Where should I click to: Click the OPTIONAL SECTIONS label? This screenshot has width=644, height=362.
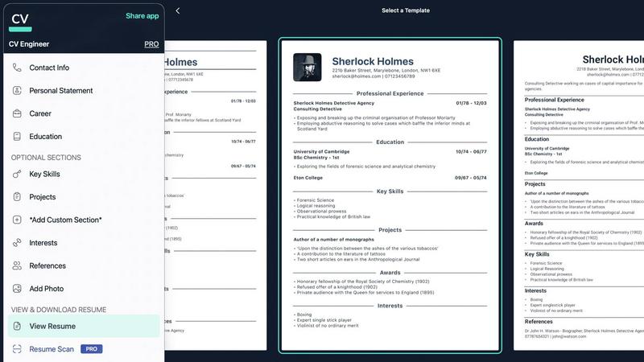pyautogui.click(x=46, y=158)
